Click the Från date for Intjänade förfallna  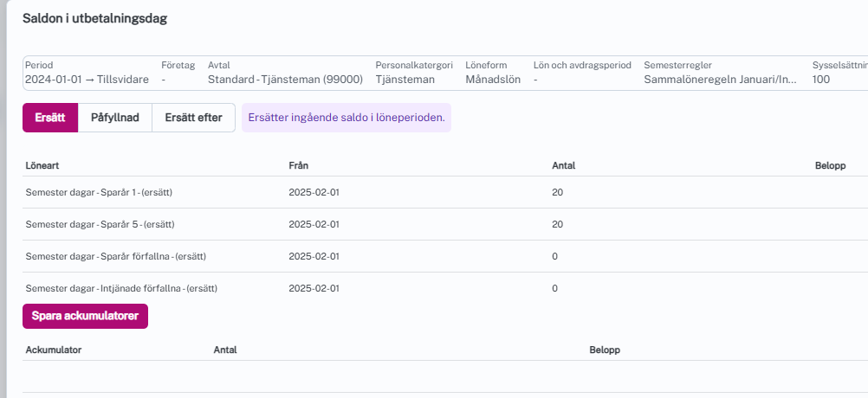click(x=313, y=288)
